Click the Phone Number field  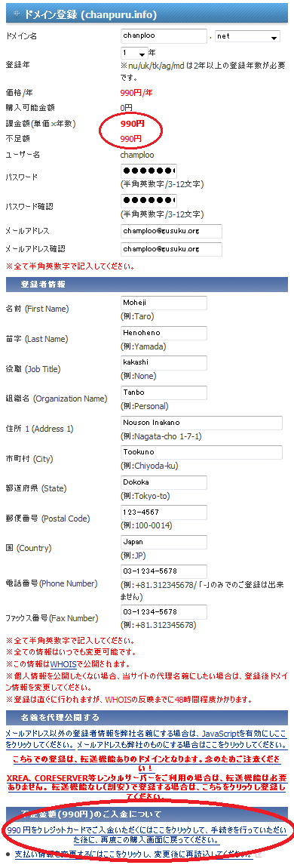[x=164, y=572]
